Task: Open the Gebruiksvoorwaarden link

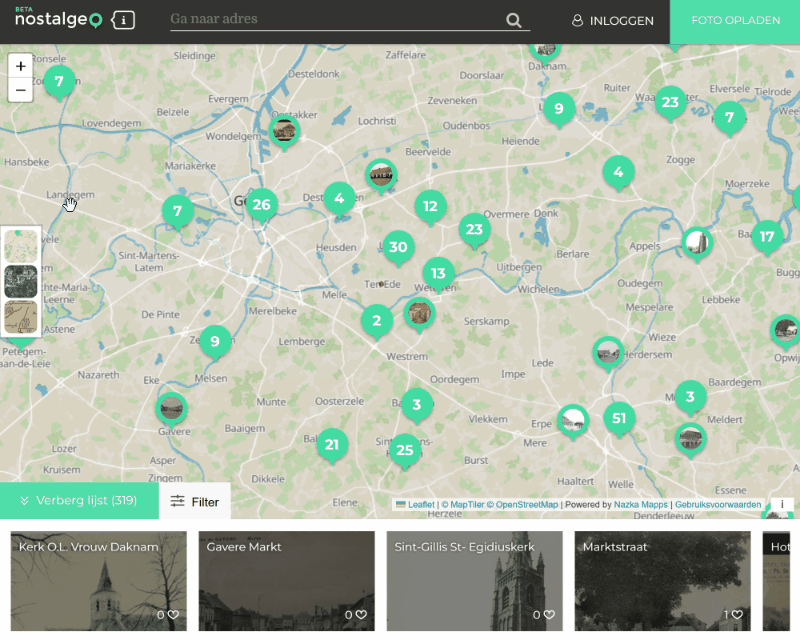Action: (718, 505)
